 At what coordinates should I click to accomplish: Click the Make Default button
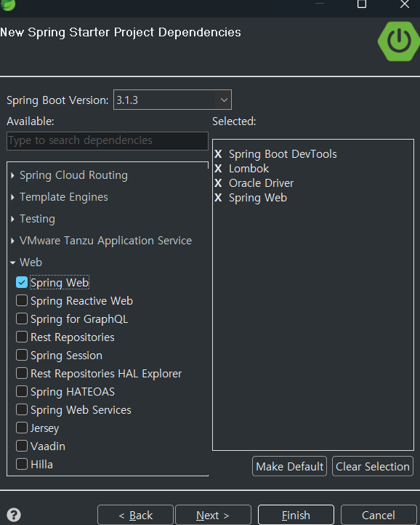click(x=289, y=466)
